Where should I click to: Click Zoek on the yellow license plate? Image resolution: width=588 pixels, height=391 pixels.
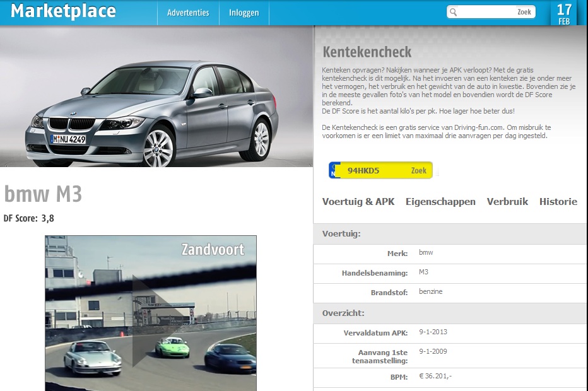(418, 170)
